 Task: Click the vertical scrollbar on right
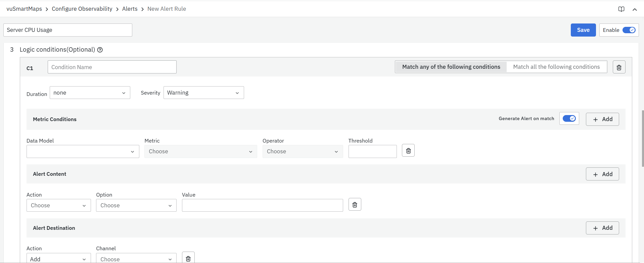643,138
